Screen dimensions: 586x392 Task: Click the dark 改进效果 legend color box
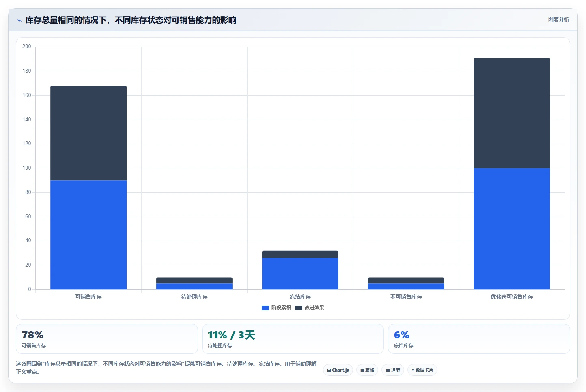click(x=299, y=308)
